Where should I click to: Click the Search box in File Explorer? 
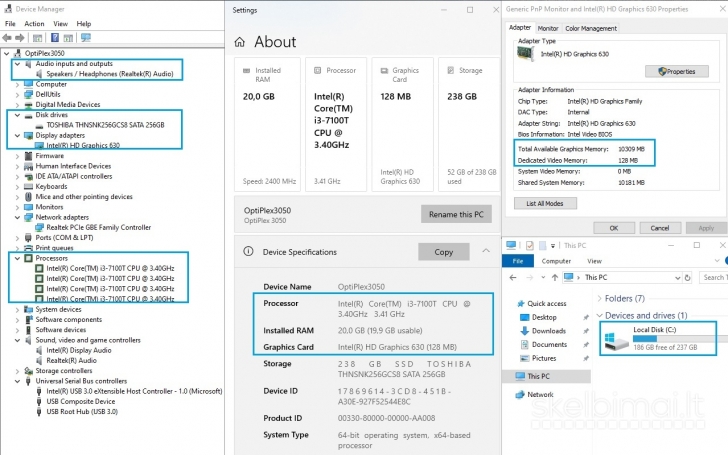[713, 278]
